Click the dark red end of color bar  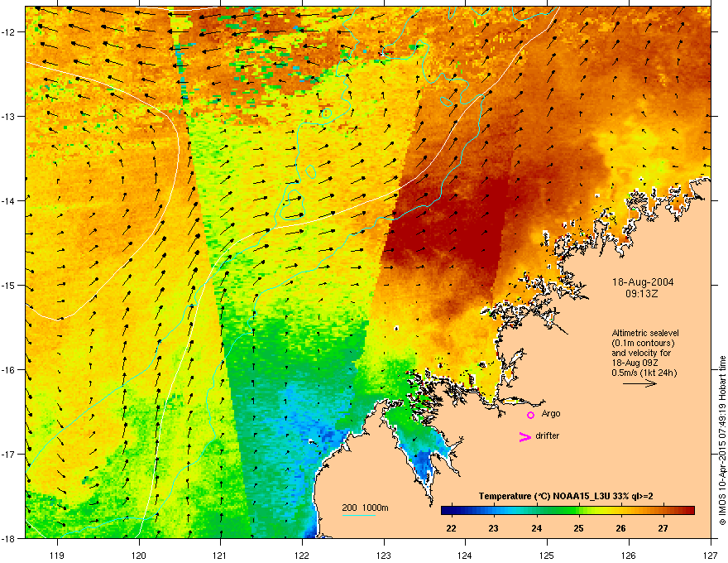click(689, 511)
